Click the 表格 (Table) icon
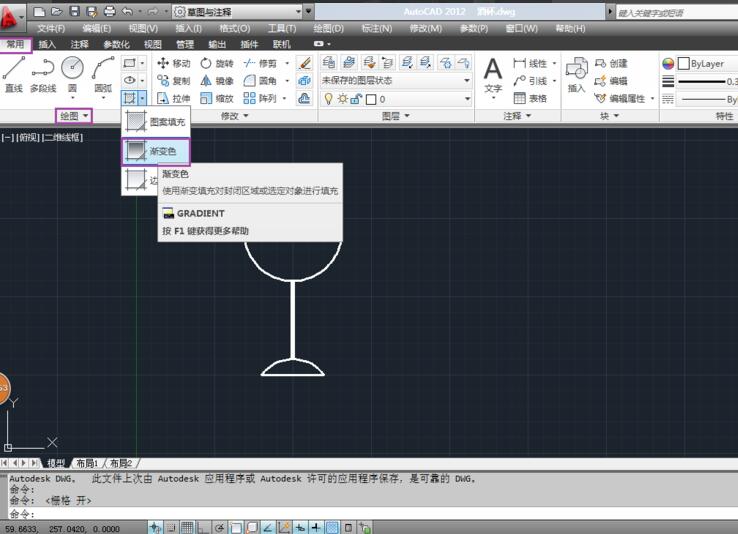This screenshot has width=738, height=534. [530, 98]
